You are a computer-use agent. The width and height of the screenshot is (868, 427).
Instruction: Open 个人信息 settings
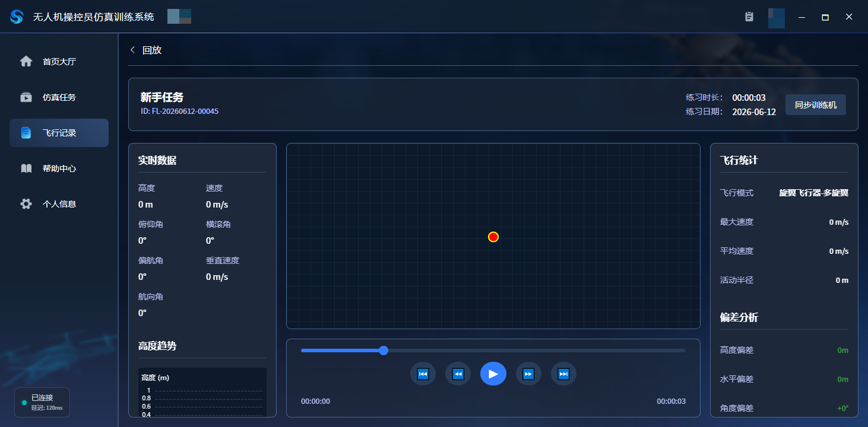point(59,204)
